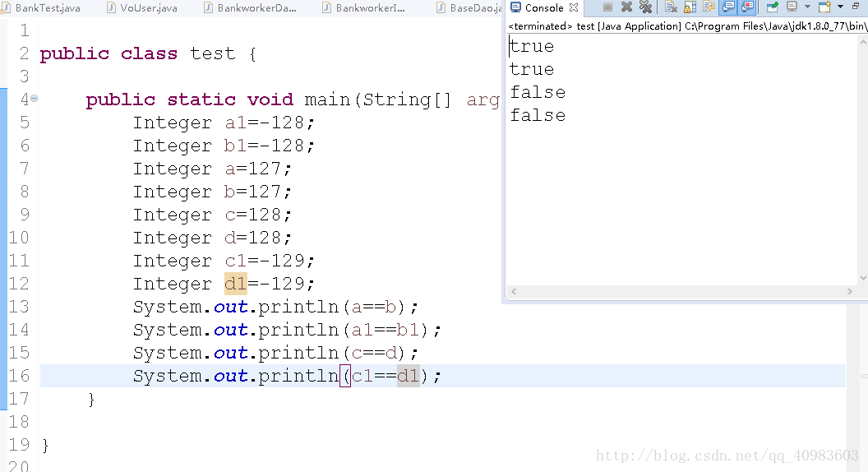Click Display Selected Console icon
Screen dimensions: 868x472
point(792,7)
